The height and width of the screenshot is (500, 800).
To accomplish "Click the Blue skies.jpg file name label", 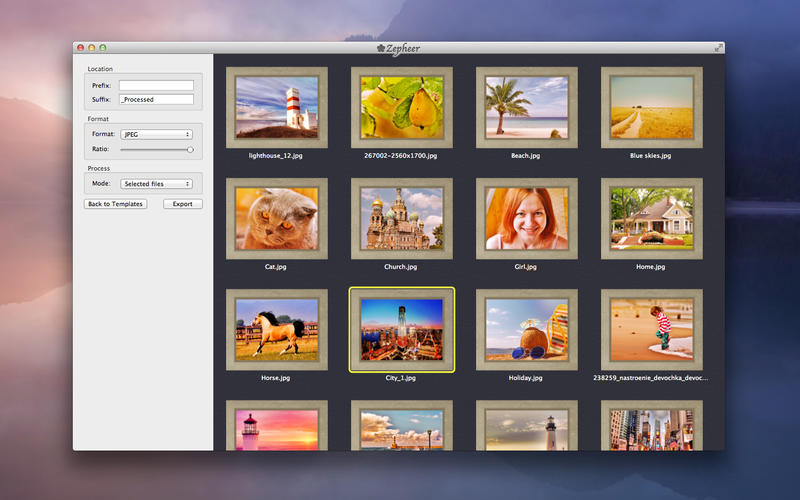I will click(651, 156).
